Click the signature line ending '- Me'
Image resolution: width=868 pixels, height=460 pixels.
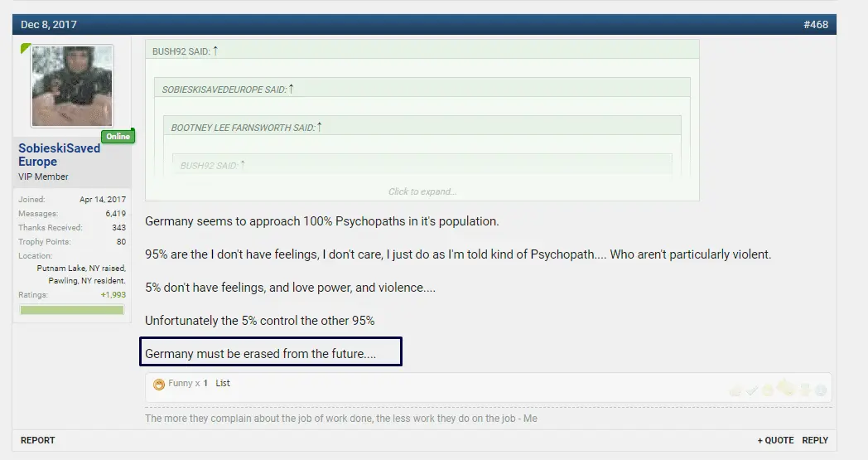[x=341, y=419]
